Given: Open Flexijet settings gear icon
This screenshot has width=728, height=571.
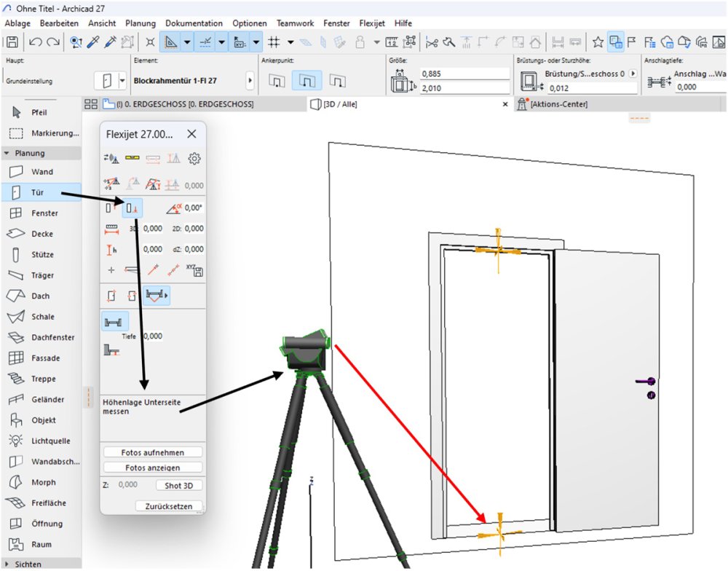Looking at the screenshot, I should coord(194,159).
